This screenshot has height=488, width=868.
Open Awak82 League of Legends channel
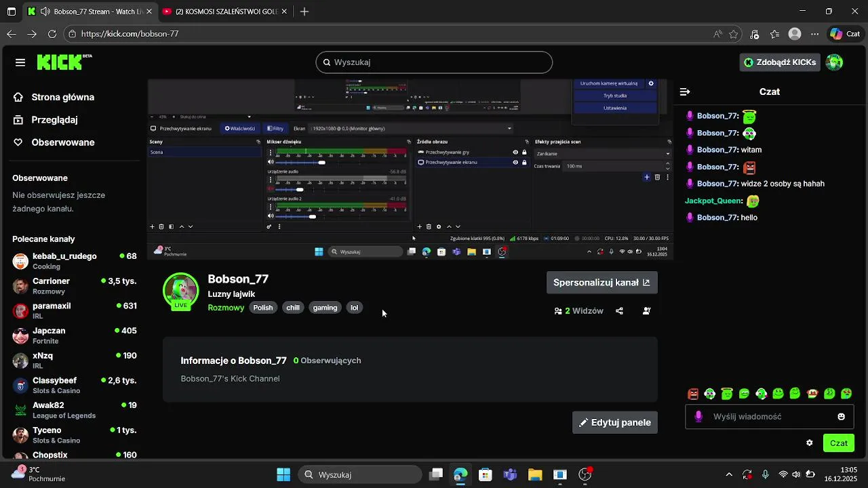coord(75,410)
